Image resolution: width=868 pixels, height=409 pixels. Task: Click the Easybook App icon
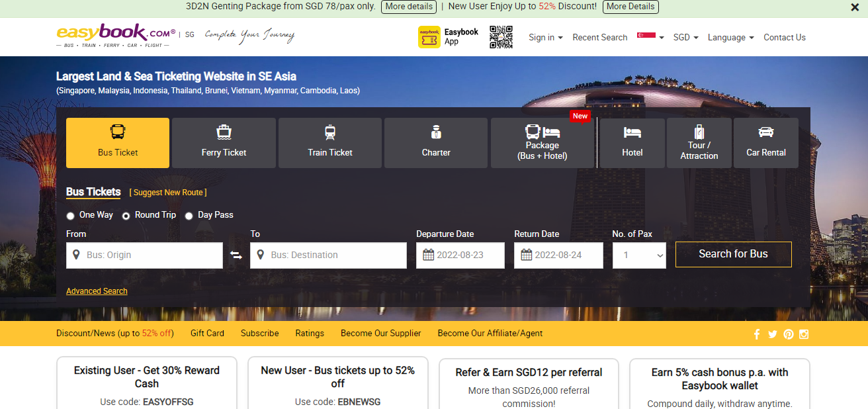point(429,37)
